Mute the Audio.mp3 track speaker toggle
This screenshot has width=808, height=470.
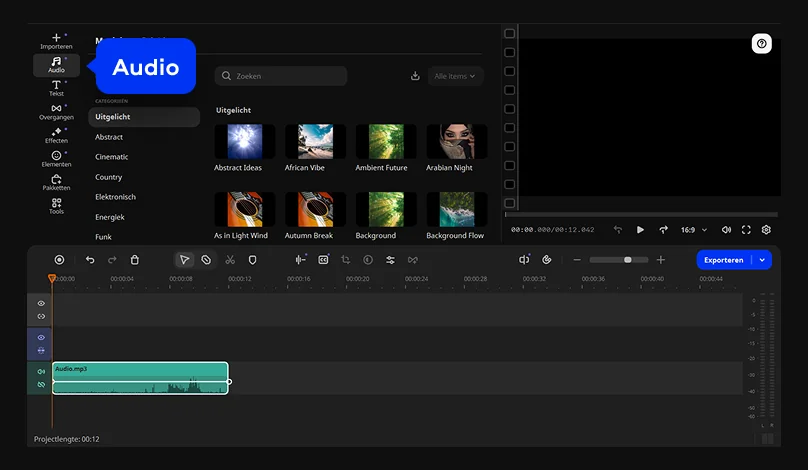pyautogui.click(x=41, y=371)
